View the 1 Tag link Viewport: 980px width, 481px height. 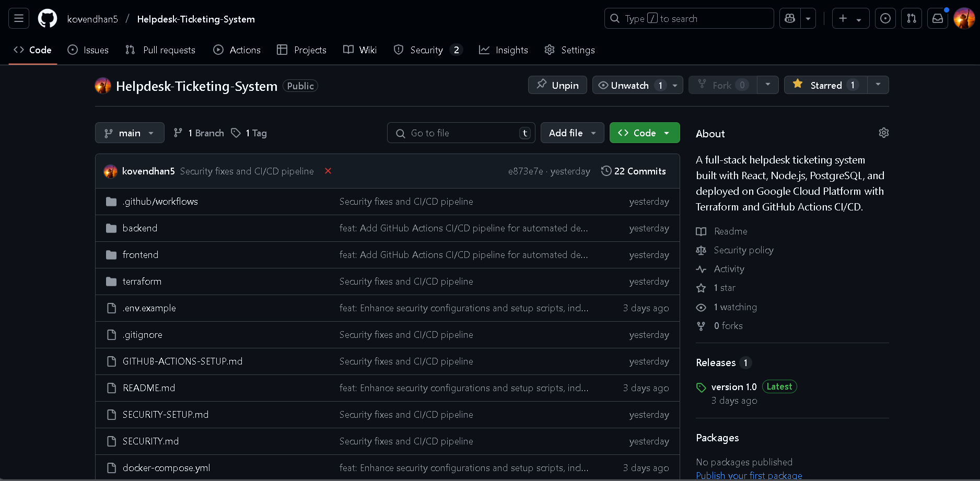coord(249,133)
